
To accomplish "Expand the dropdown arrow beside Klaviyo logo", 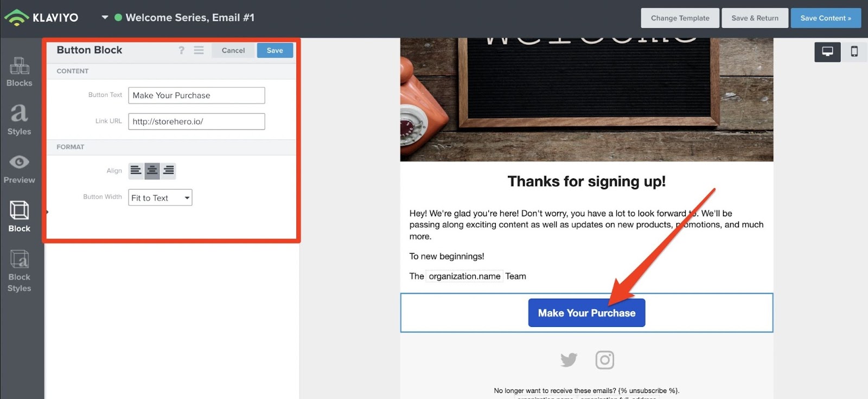I will coord(105,17).
